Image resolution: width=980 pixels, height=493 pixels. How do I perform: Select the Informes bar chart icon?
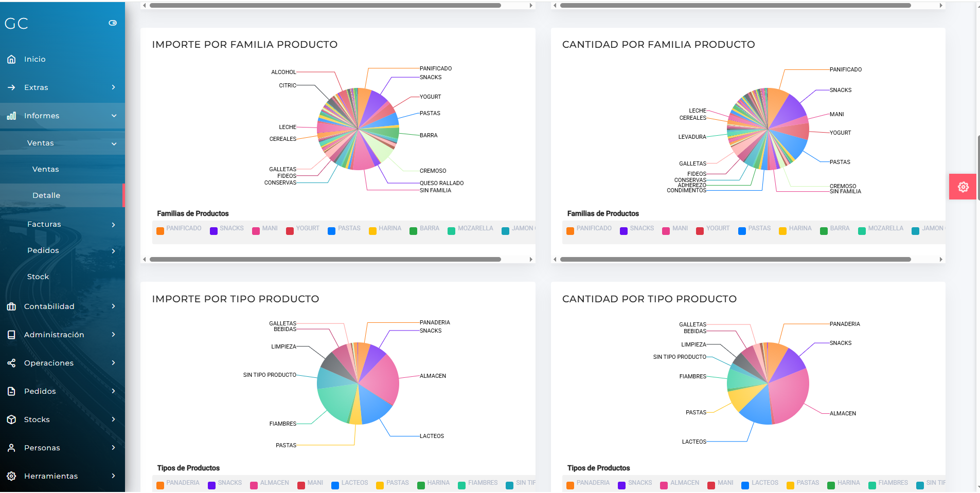pyautogui.click(x=12, y=116)
